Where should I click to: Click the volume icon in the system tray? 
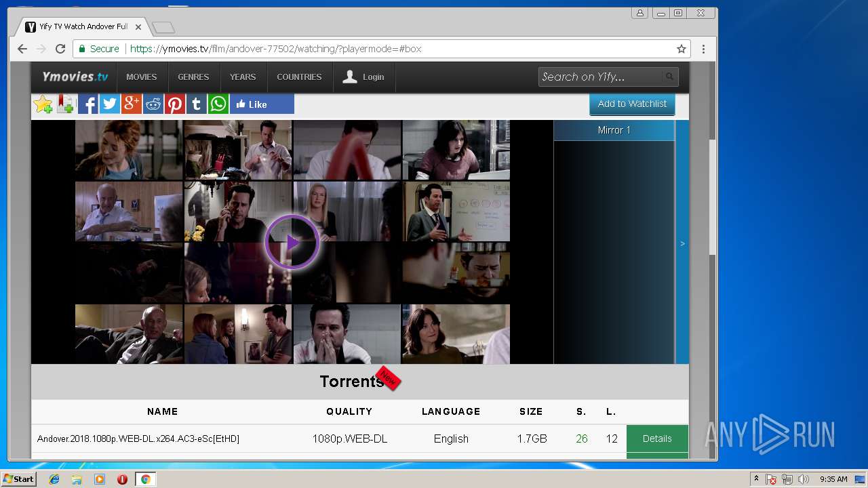pos(804,479)
